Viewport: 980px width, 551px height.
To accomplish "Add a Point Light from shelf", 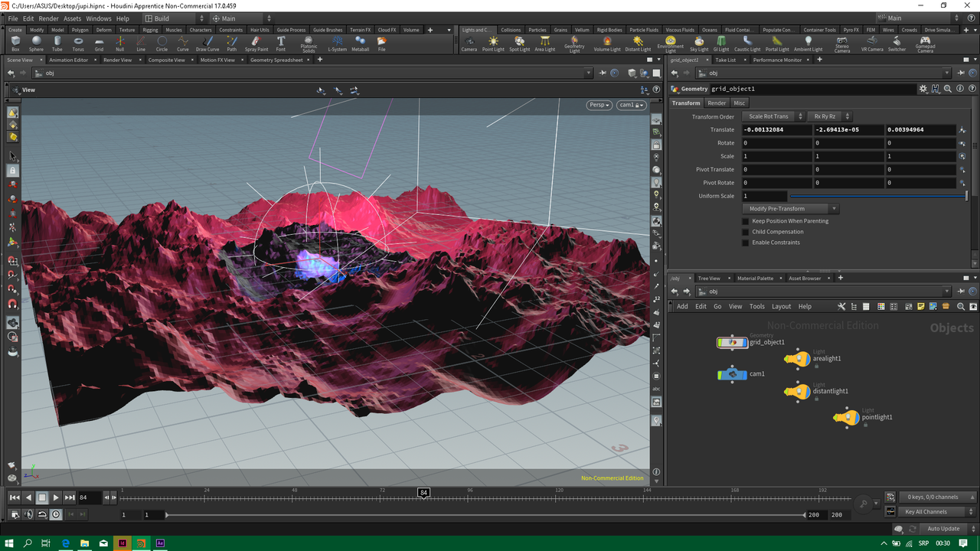I will (x=493, y=44).
